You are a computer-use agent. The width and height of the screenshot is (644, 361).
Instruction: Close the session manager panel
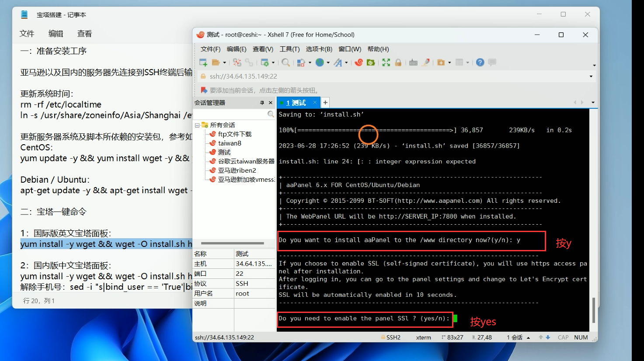tap(270, 103)
